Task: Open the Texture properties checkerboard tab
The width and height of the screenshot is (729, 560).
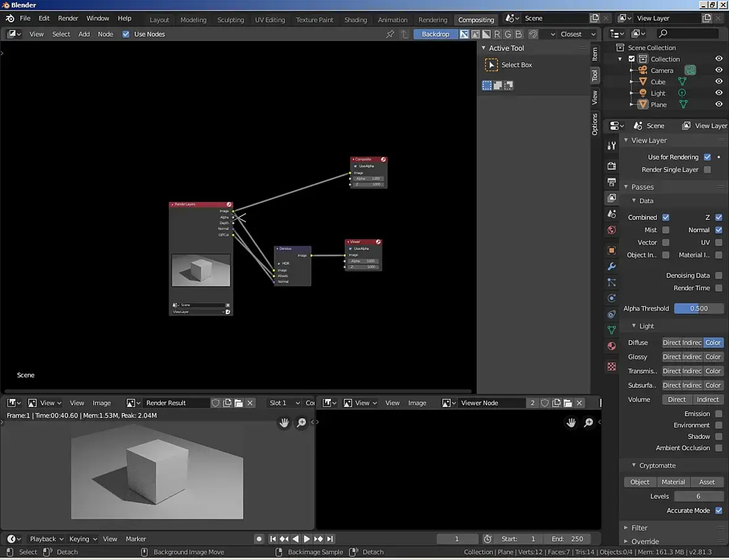Action: click(x=612, y=367)
